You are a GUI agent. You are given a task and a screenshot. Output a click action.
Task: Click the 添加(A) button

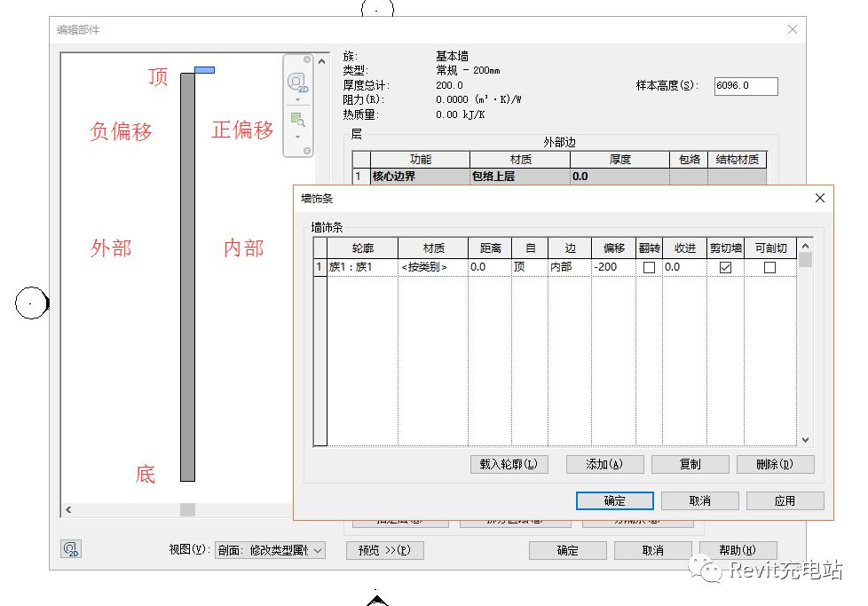coord(604,464)
